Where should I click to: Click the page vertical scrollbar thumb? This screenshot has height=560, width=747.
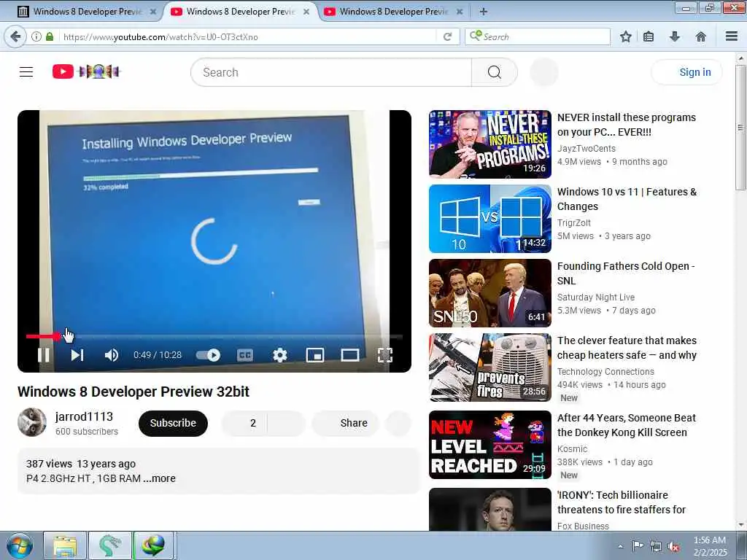[x=740, y=128]
